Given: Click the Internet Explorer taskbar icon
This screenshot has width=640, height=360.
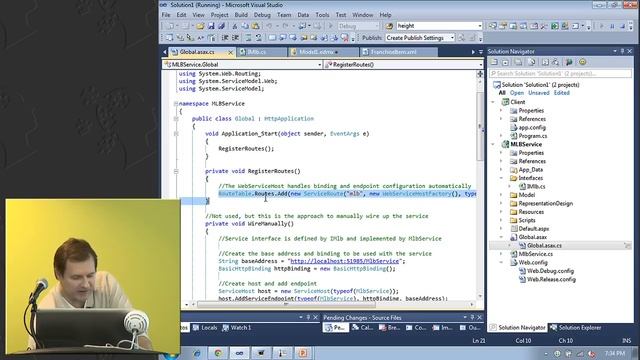Looking at the screenshot, I should coord(197,353).
